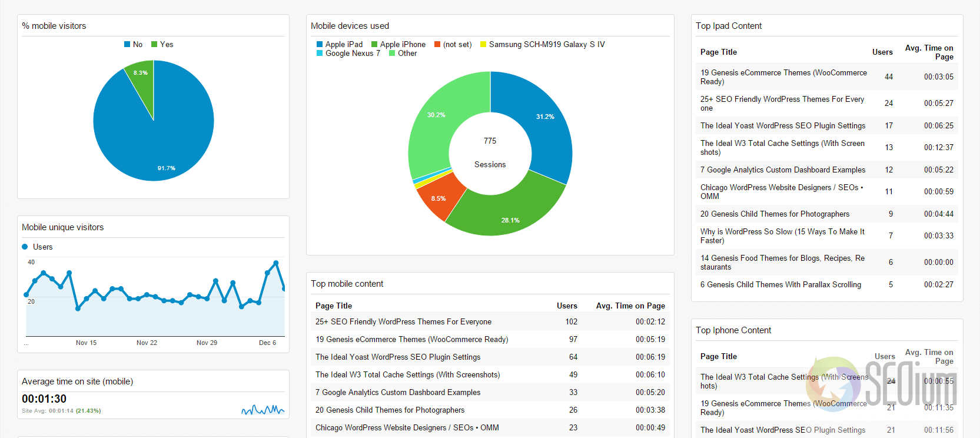Click the Users legend dot in line chart
The image size is (980, 438).
click(x=25, y=247)
